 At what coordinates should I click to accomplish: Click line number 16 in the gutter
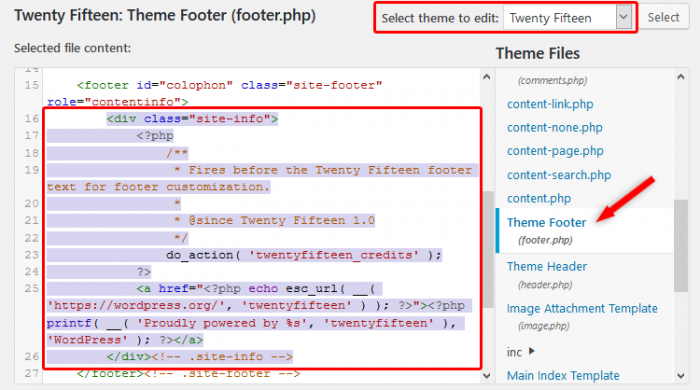tap(31, 119)
